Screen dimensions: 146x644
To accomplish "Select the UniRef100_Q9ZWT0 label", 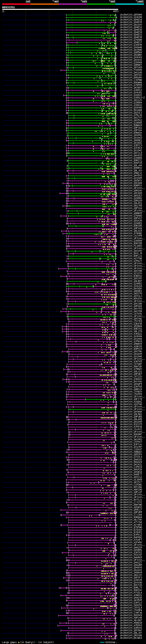I will point(131,180).
